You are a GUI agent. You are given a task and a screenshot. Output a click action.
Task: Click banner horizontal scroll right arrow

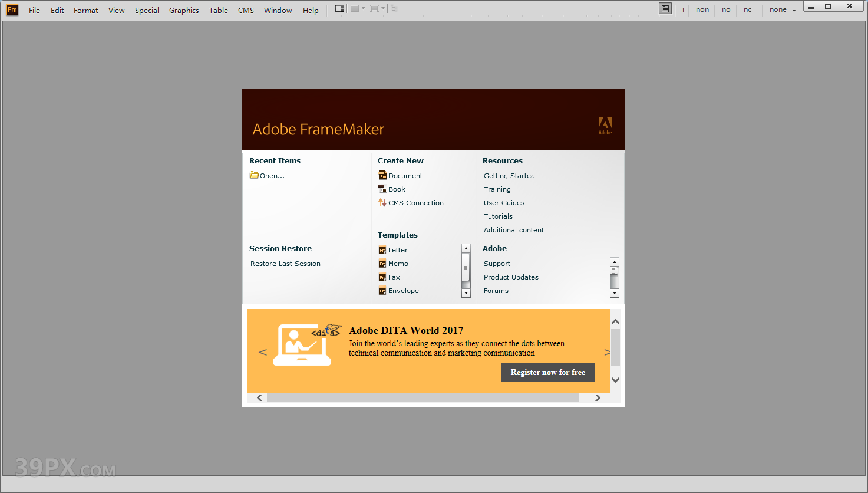pyautogui.click(x=598, y=397)
